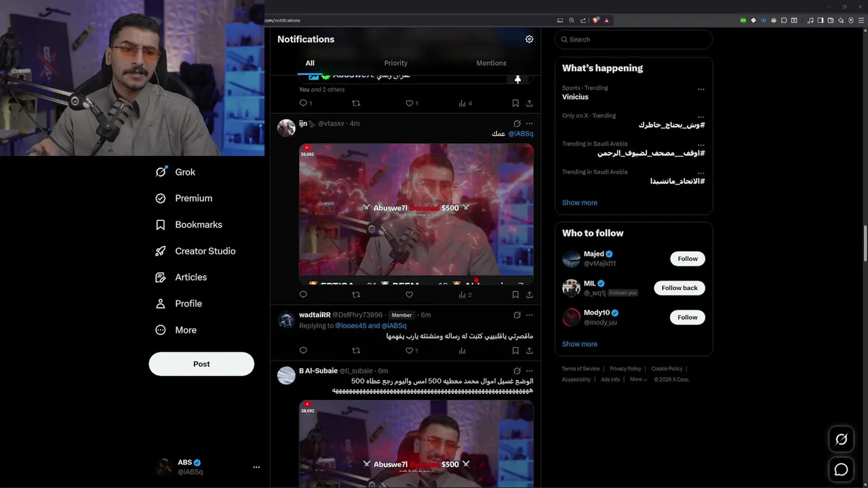Open ABS account options ellipsis

256,467
